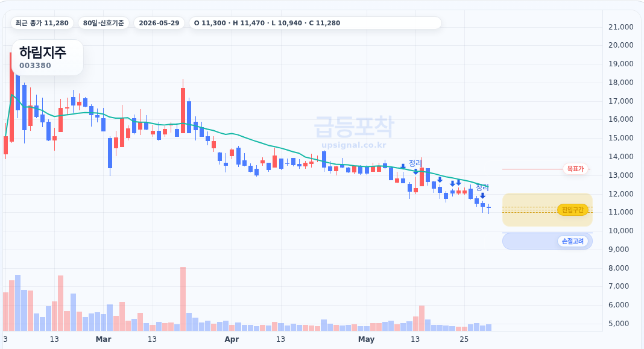This screenshot has width=644, height=349.
Task: Click the May label on date axis
Action: (x=367, y=339)
